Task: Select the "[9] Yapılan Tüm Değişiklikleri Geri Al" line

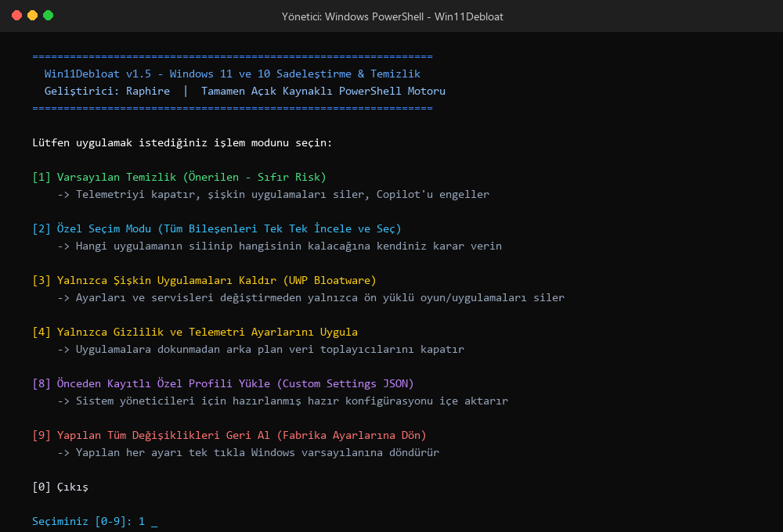Action: (x=229, y=435)
